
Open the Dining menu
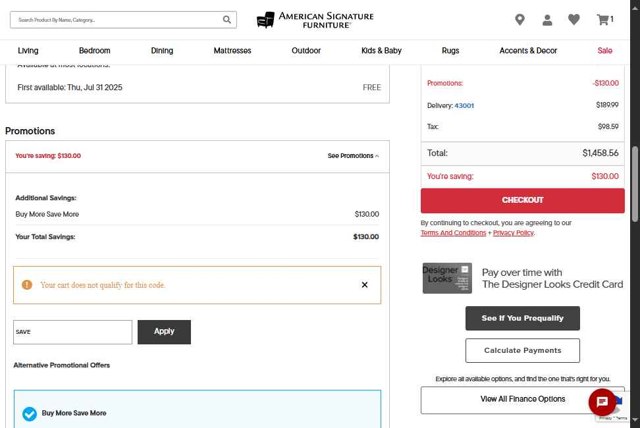tap(162, 51)
